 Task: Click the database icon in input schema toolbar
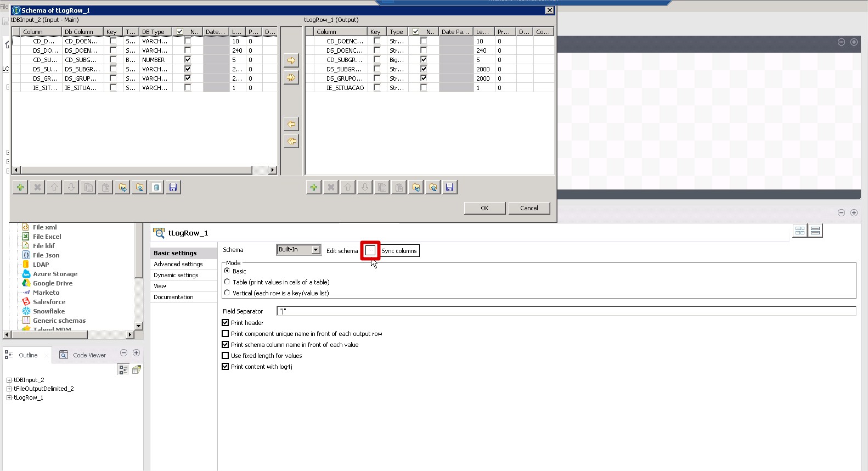(156, 187)
